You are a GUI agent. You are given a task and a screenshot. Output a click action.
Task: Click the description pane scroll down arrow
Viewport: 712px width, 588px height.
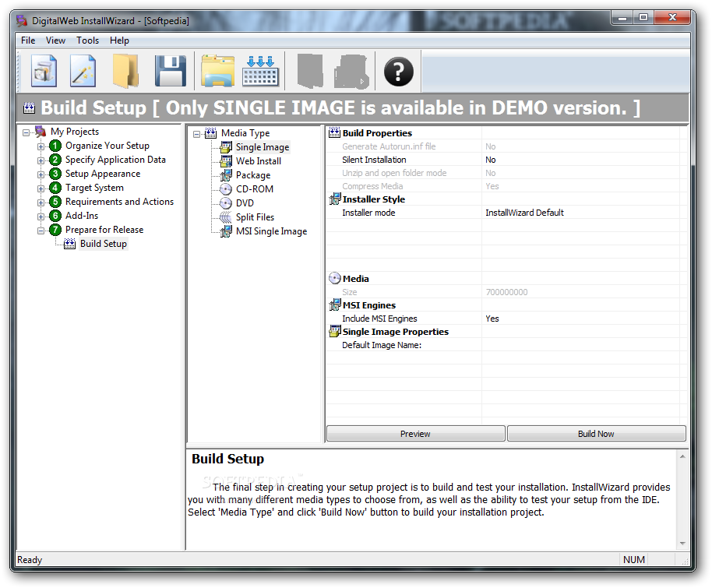(682, 544)
